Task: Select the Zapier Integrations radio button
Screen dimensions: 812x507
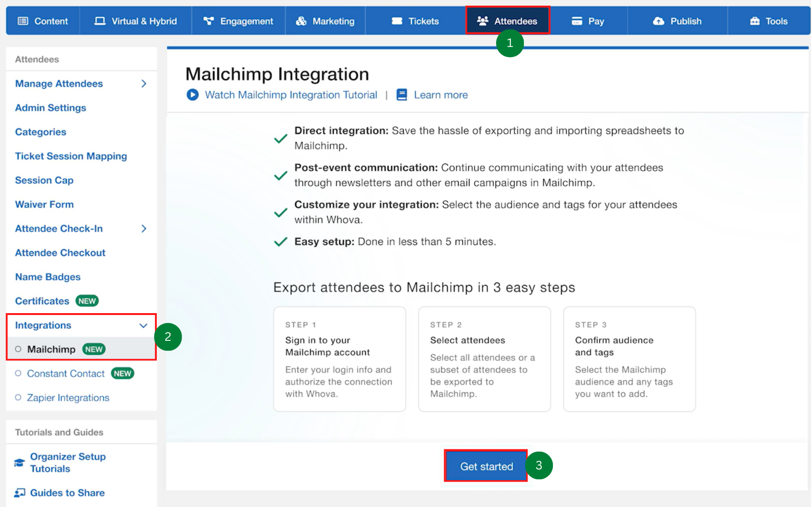Action: 19,398
